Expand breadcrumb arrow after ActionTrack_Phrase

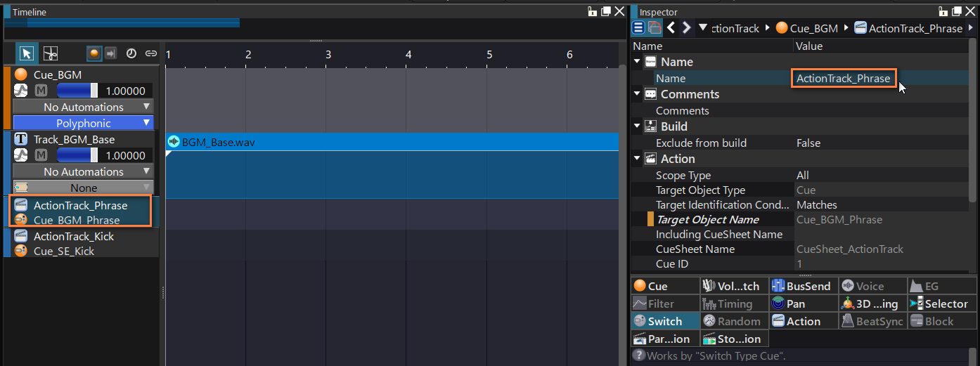[970, 28]
